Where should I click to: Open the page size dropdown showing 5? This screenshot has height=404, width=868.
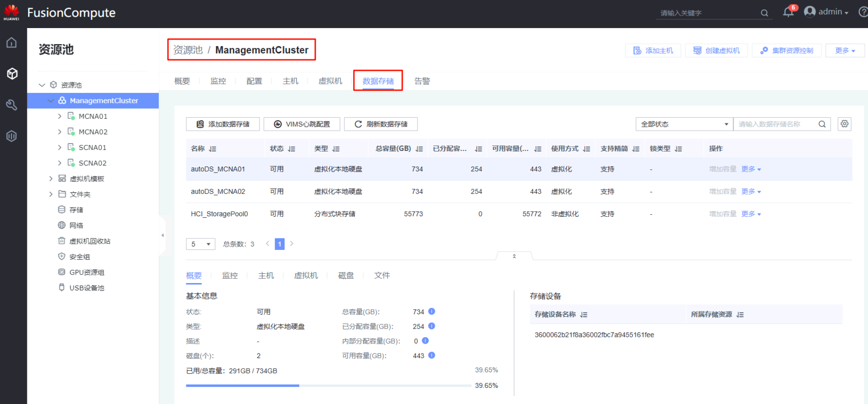200,244
